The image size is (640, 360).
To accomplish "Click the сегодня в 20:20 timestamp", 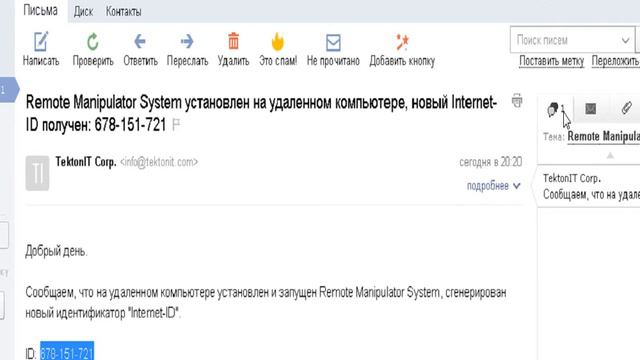I will [x=490, y=162].
